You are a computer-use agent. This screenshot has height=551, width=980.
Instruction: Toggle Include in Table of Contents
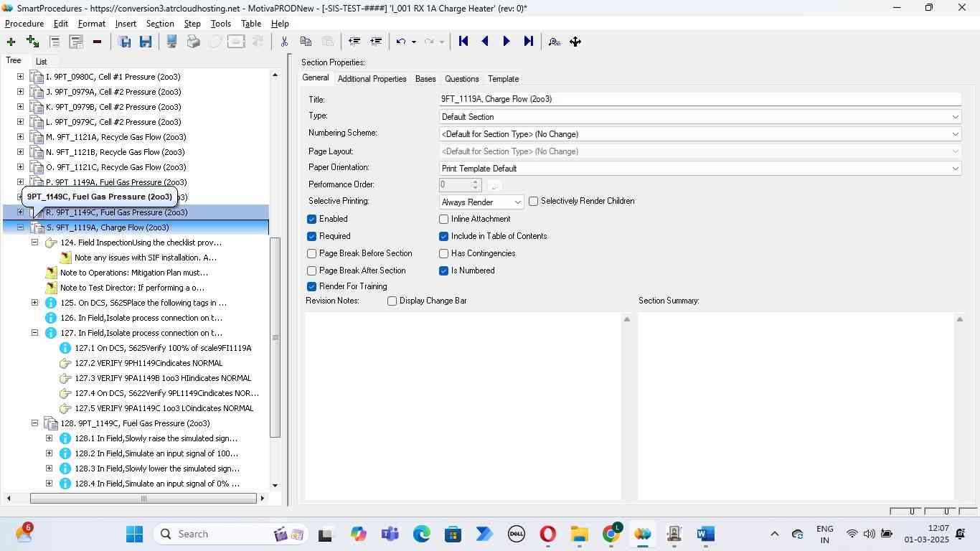tap(443, 236)
